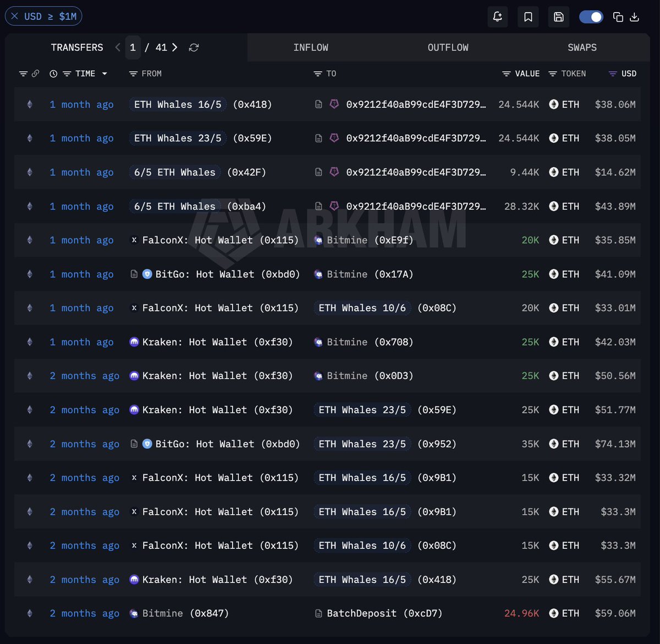The height and width of the screenshot is (644, 660).
Task: Open the USD column filter
Action: [x=613, y=74]
